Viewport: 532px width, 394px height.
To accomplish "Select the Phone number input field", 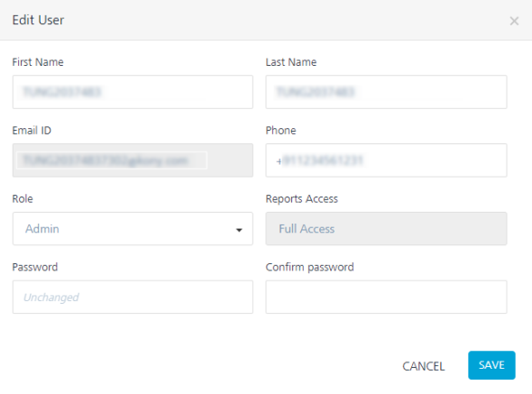I will point(386,160).
